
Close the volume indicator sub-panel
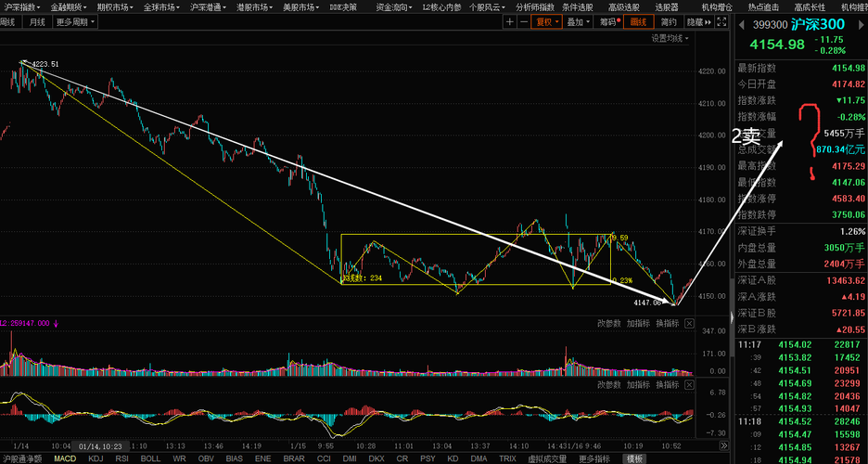point(689,323)
